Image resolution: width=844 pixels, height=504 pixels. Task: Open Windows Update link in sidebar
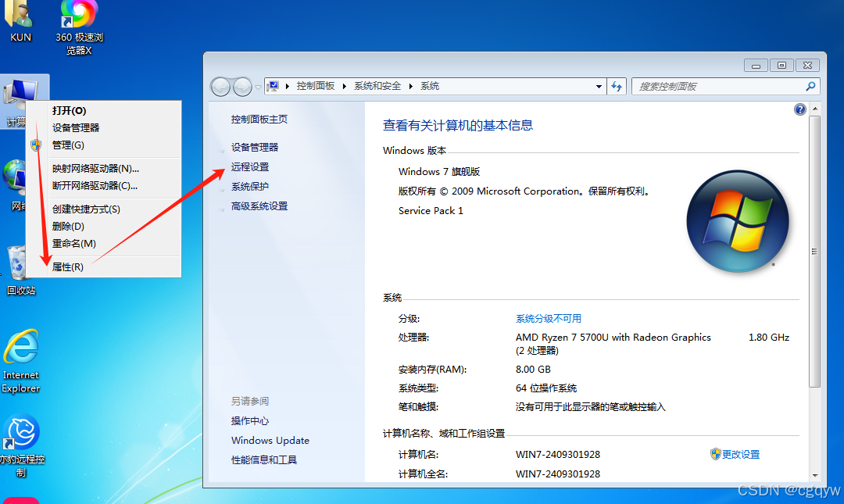[270, 440]
